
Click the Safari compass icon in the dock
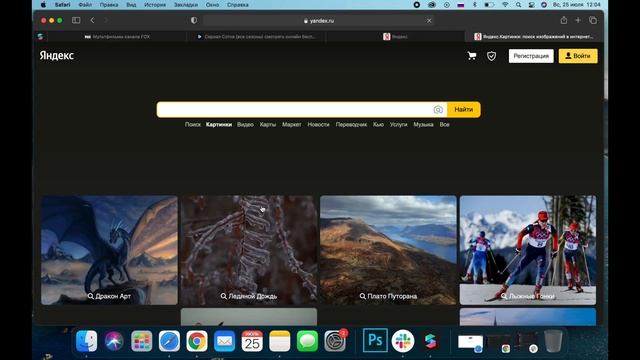[169, 341]
